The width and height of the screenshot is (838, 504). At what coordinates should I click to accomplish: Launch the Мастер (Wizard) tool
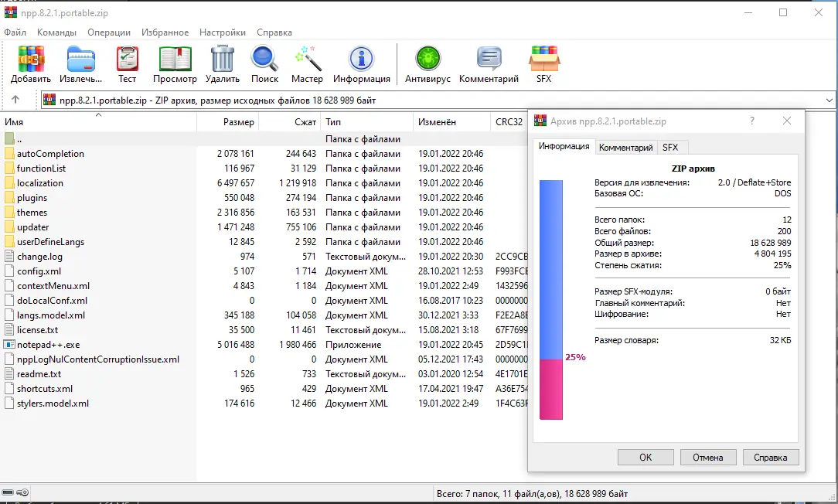pos(308,59)
